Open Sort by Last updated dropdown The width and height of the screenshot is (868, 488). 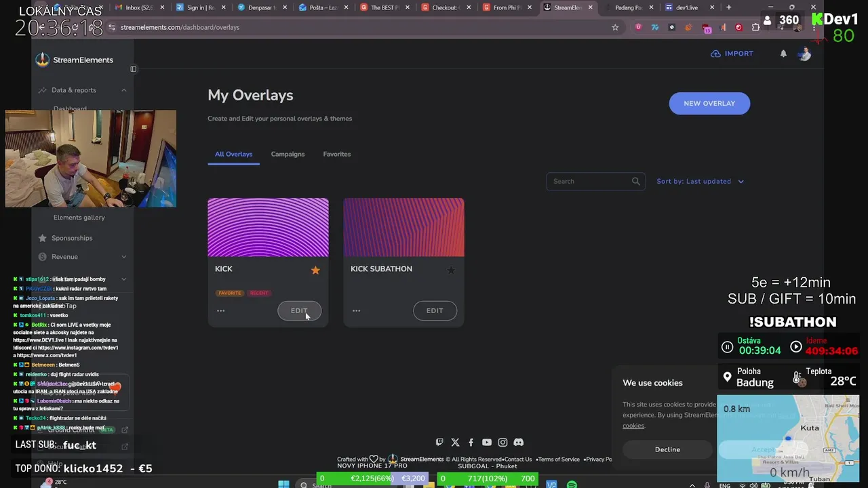coord(700,181)
